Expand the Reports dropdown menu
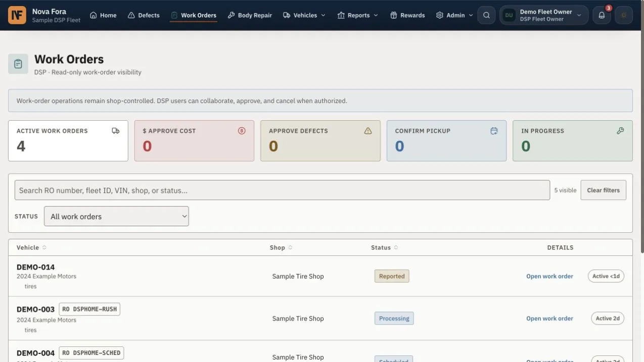 click(358, 15)
